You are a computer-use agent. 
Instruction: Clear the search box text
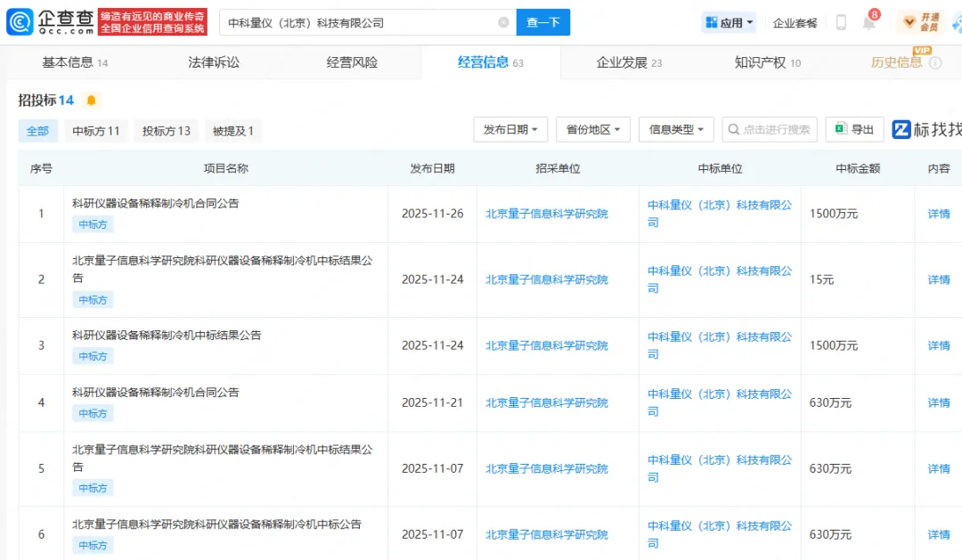click(503, 22)
